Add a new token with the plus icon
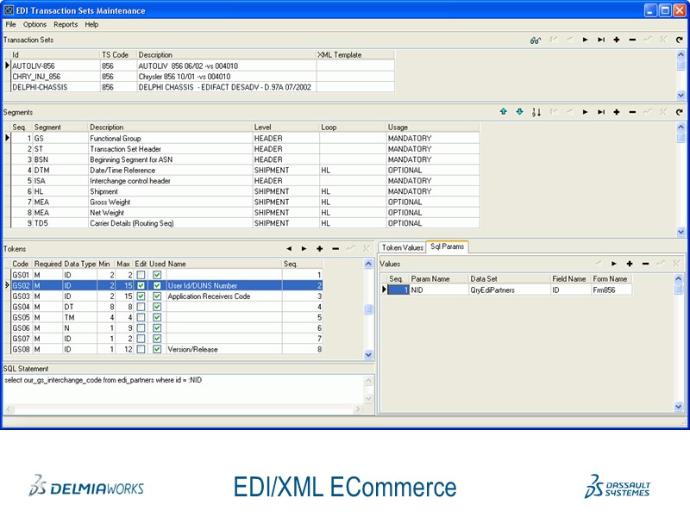Image resolution: width=690 pixels, height=517 pixels. (319, 247)
